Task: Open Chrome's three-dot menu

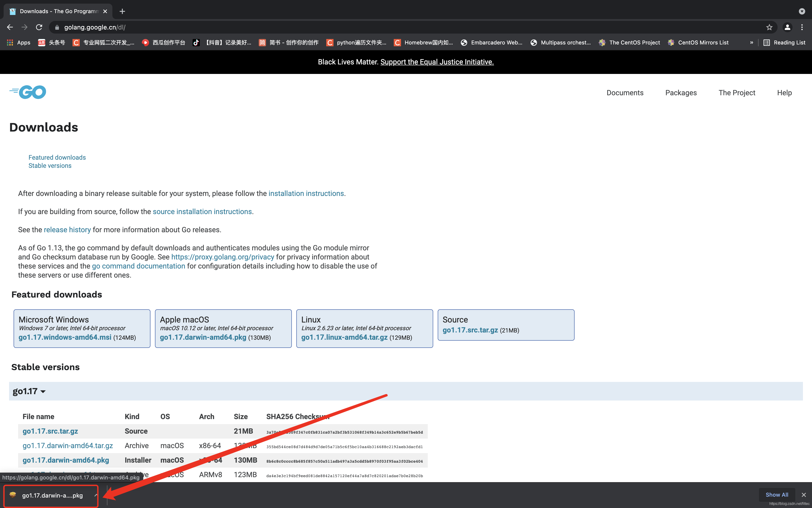Action: [802, 27]
